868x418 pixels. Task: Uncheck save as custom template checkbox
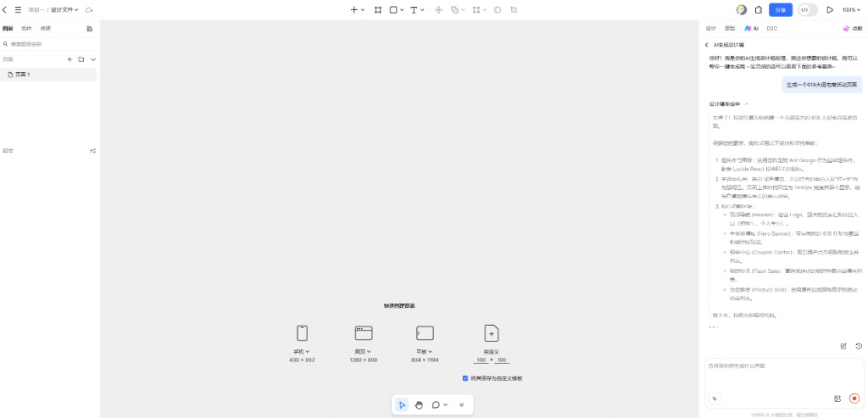tap(465, 378)
